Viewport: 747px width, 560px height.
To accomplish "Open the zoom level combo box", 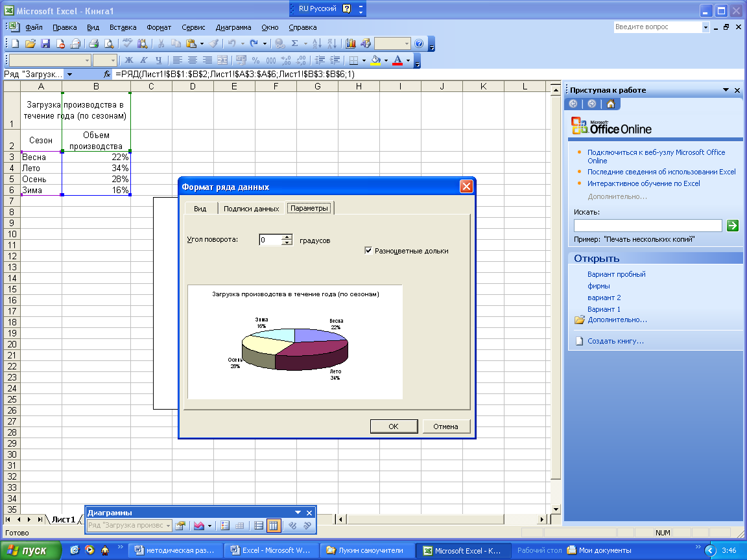I will pyautogui.click(x=392, y=44).
